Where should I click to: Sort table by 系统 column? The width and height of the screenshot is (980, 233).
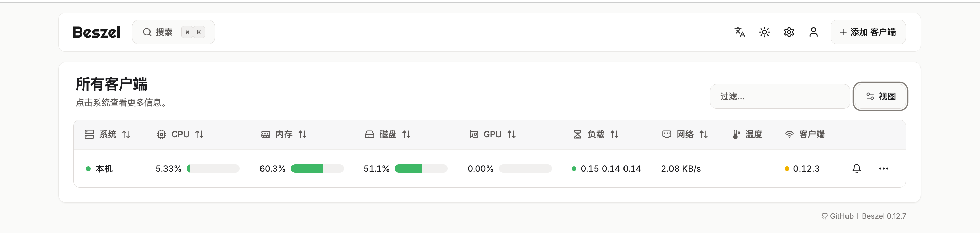(108, 135)
